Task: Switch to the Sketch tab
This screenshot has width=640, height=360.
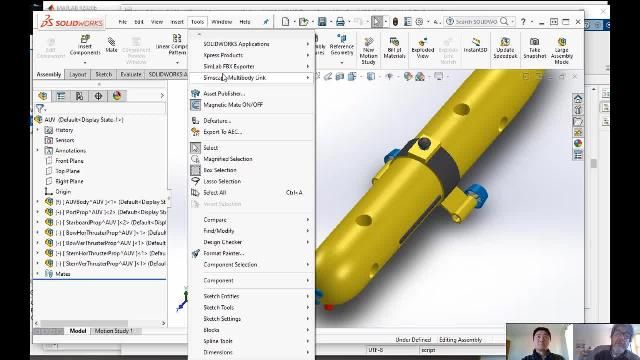Action: click(104, 74)
